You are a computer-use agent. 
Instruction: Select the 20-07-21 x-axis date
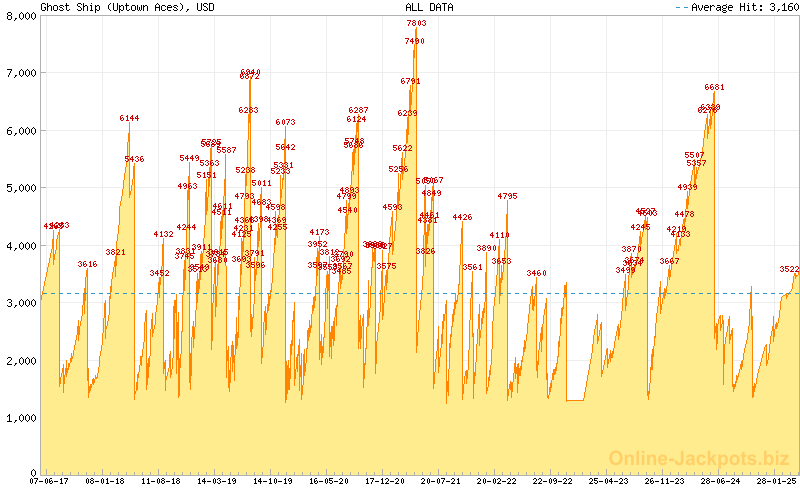coord(441,481)
